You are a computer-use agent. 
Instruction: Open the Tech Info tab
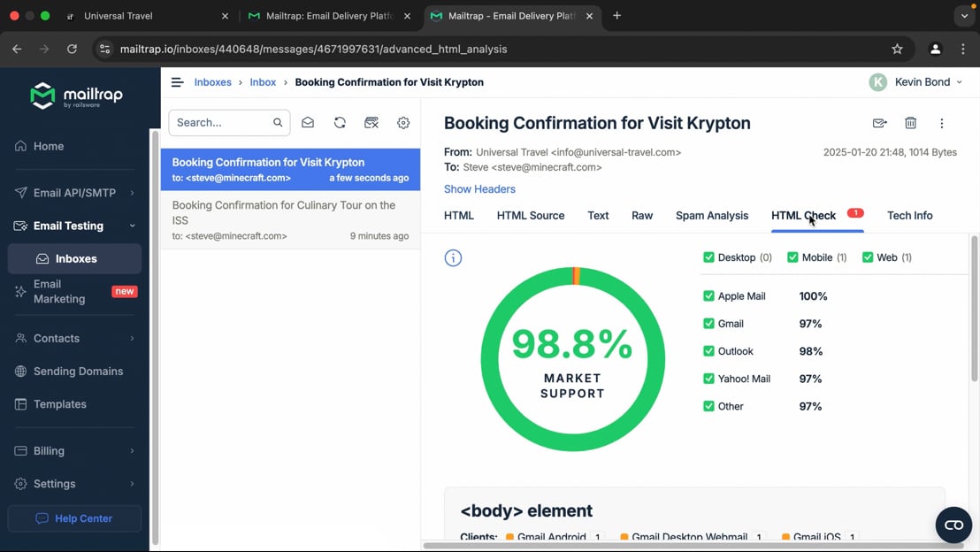point(909,216)
